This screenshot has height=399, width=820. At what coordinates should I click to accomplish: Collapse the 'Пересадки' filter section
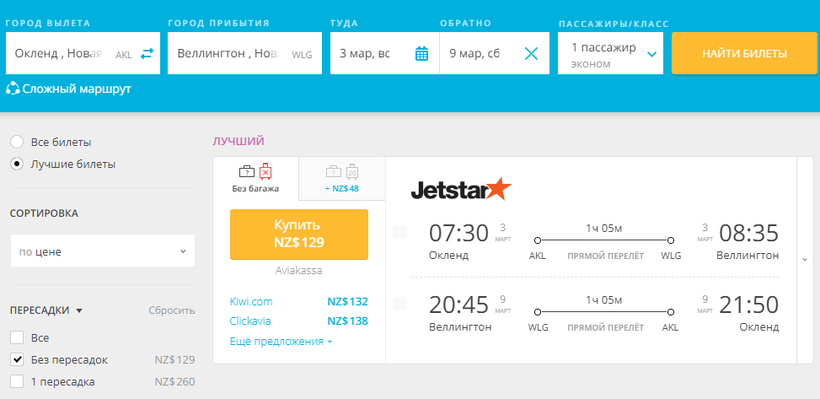tap(44, 311)
